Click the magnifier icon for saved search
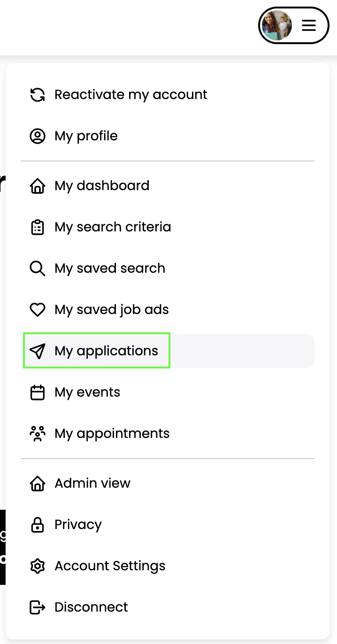Screen dimensions: 337x644 click(38, 268)
